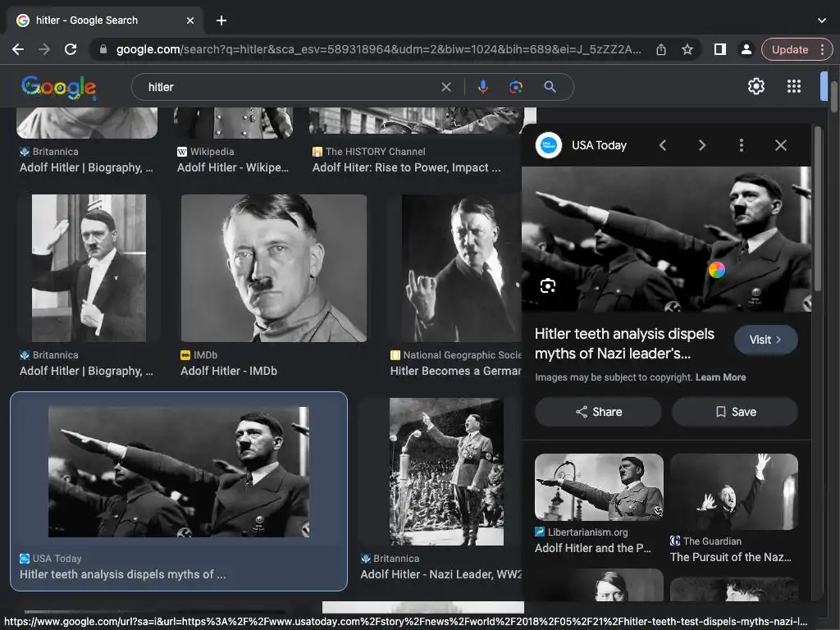Visit the USA Today article
This screenshot has height=630, width=840.
(765, 340)
